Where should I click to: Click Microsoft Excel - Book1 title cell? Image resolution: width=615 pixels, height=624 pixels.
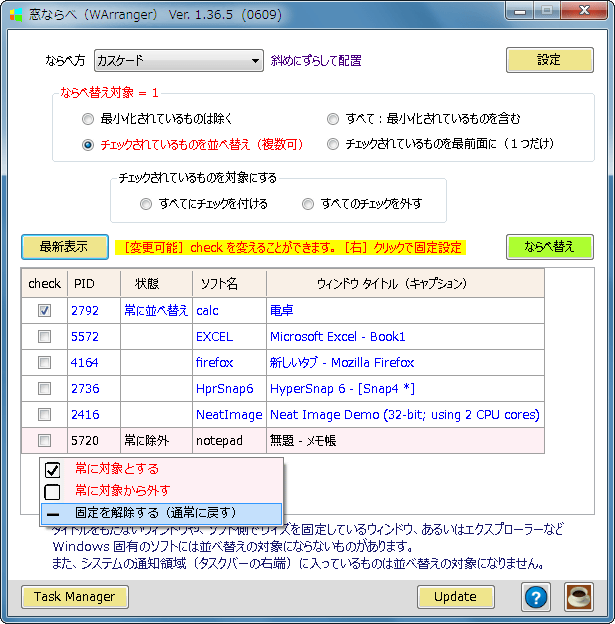[405, 337]
